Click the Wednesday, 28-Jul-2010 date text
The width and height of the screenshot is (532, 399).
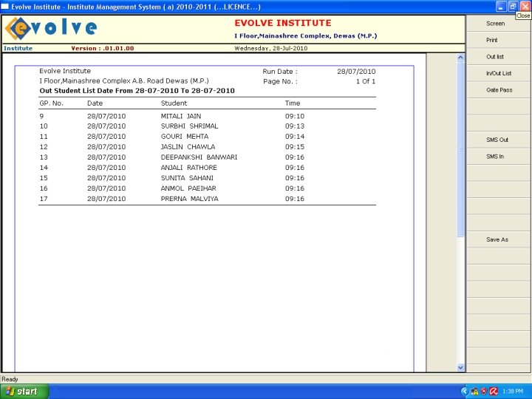tap(270, 48)
